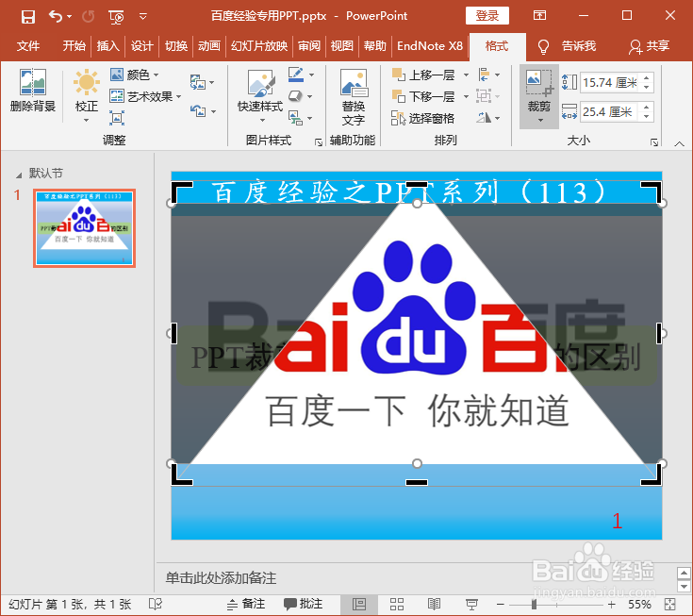
Task: Open the 文件 menu
Action: 28,46
